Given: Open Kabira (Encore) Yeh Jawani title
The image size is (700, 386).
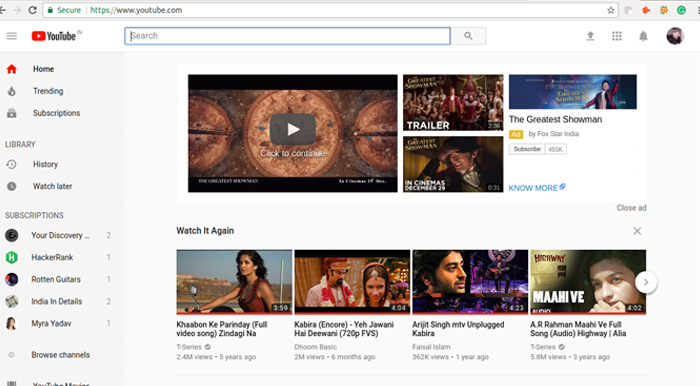Looking at the screenshot, I should click(344, 329).
